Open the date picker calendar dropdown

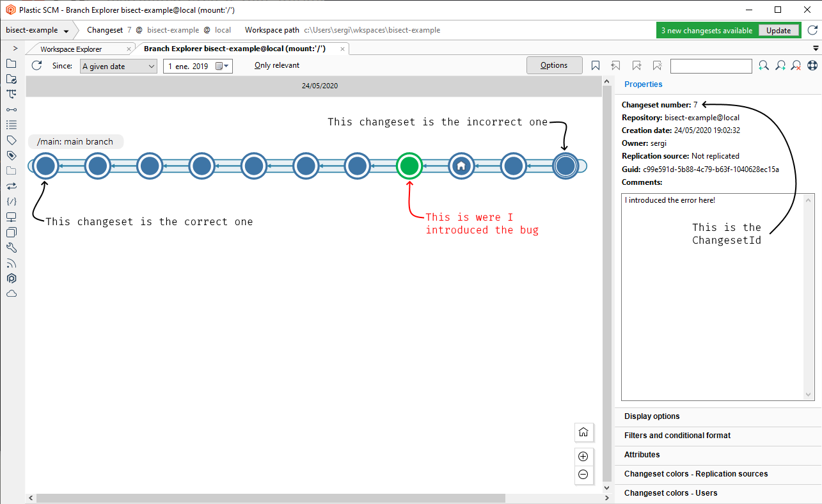click(222, 66)
